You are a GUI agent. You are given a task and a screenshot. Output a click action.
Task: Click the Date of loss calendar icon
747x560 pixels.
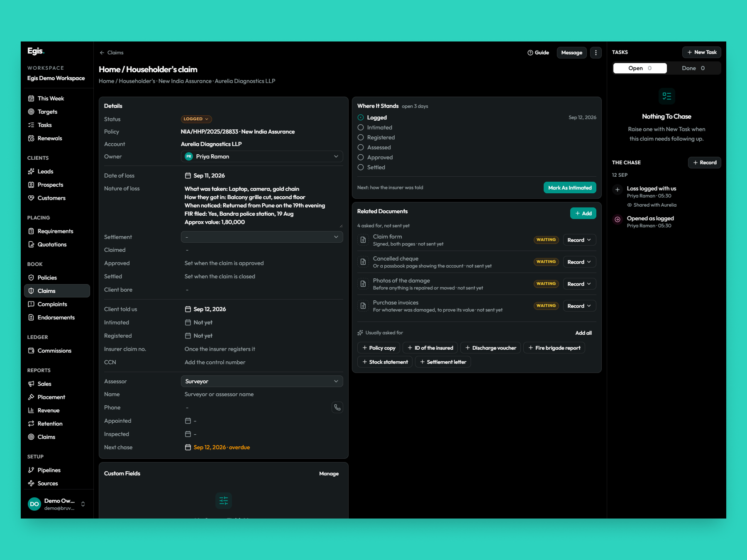188,175
